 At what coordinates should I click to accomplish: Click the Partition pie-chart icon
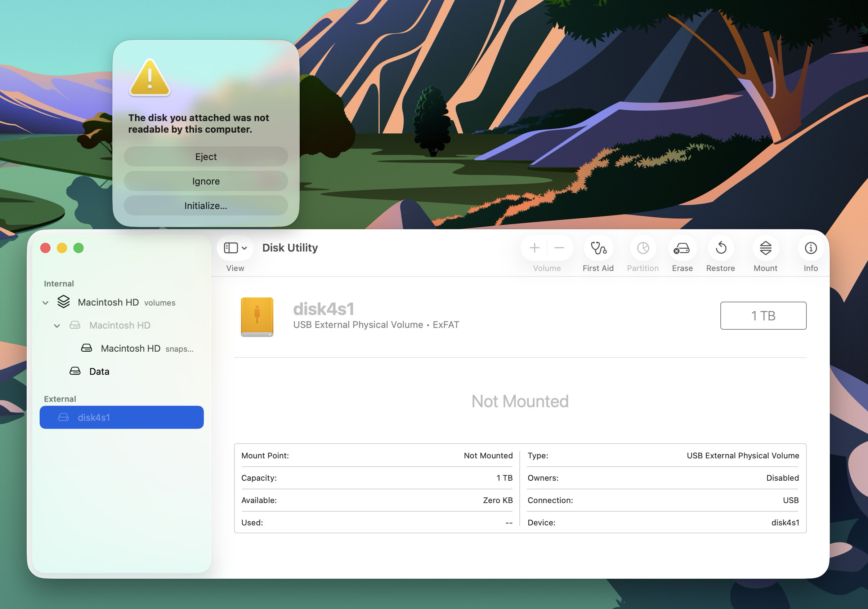pyautogui.click(x=643, y=248)
